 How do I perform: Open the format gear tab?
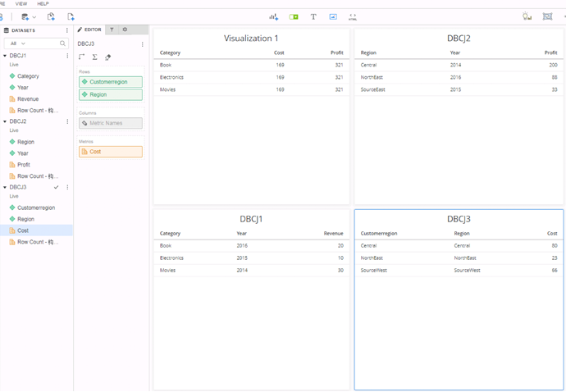click(x=125, y=30)
